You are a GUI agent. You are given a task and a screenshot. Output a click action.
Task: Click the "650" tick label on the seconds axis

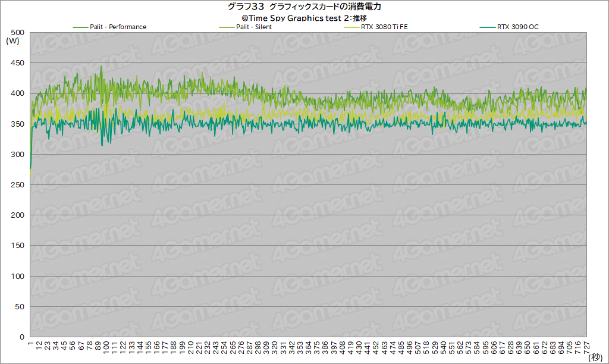pos(528,347)
